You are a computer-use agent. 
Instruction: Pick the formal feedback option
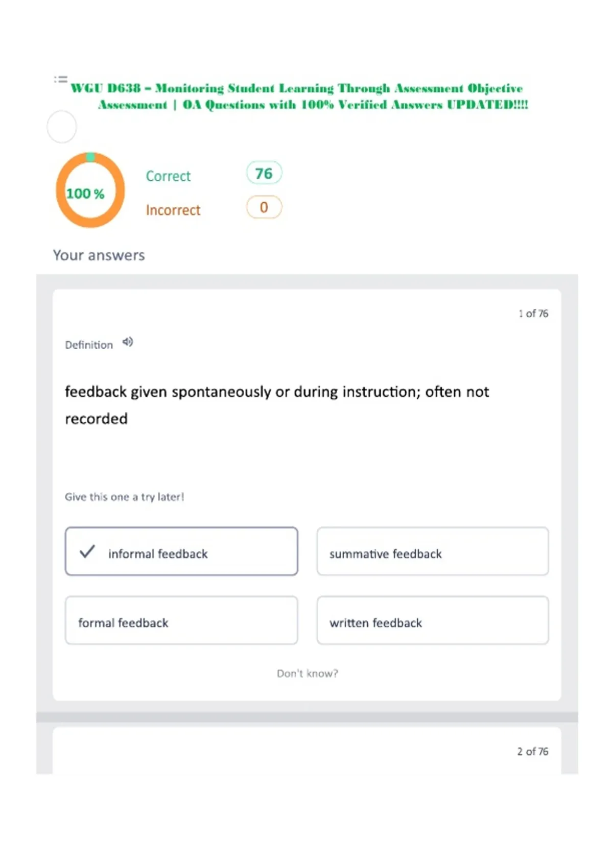point(181,620)
